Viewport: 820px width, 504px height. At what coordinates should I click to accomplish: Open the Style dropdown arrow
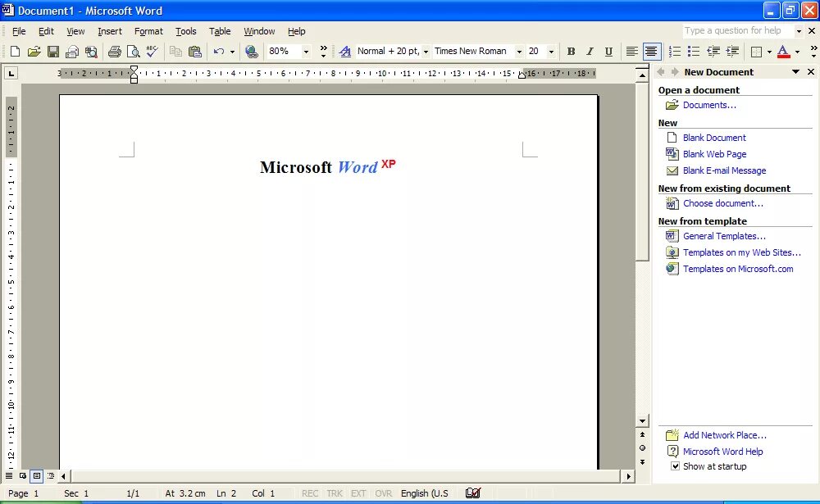coord(426,52)
